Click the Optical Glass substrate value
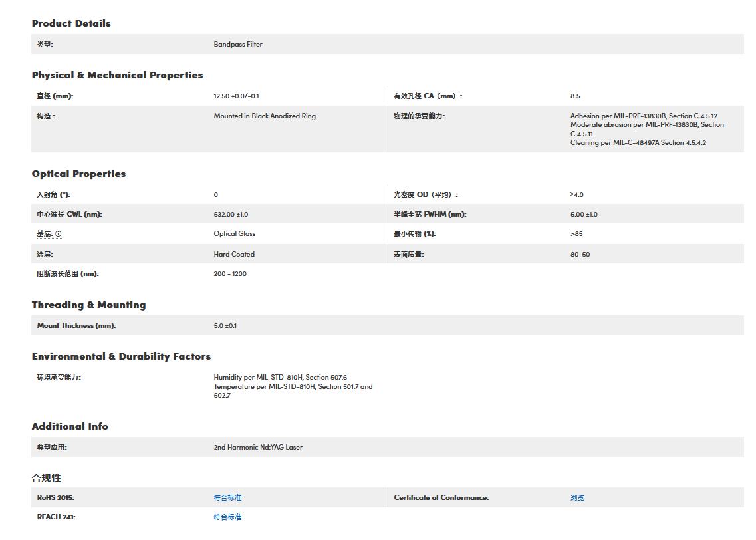Screen dimensions: 756x540 click(235, 234)
